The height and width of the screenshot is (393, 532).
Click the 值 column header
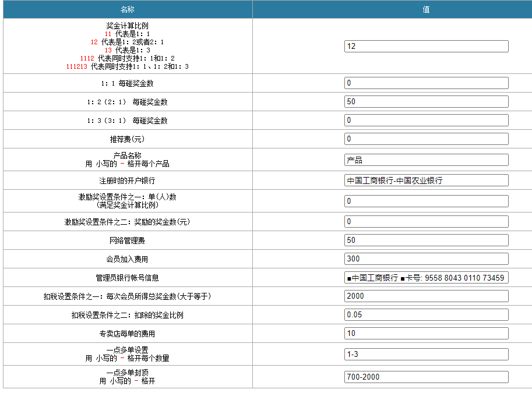426,9
